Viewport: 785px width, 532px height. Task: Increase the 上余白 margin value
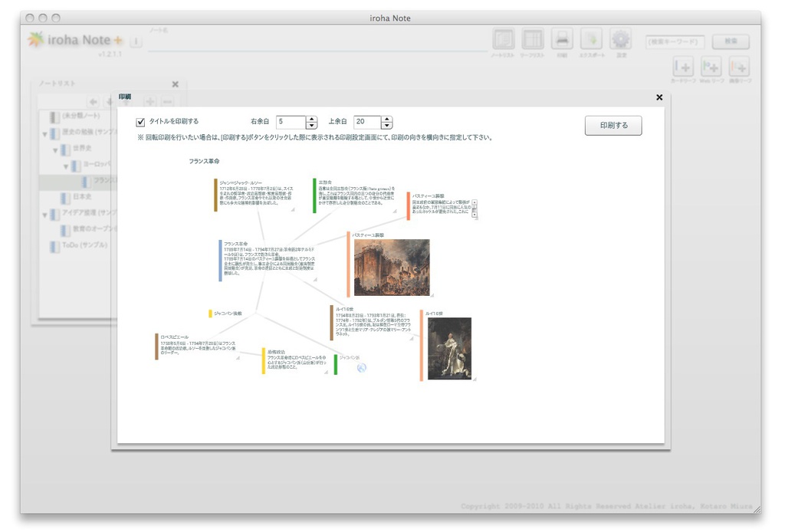(x=386, y=119)
